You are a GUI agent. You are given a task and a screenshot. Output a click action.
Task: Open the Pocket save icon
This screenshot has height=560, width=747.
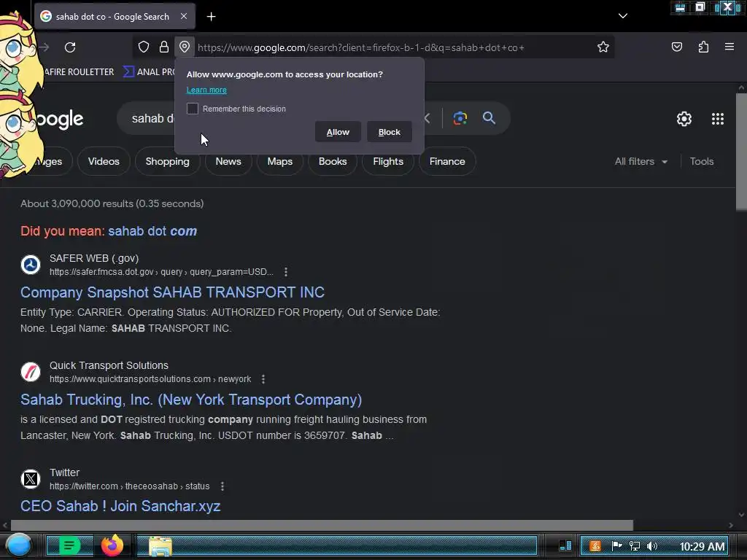(676, 47)
